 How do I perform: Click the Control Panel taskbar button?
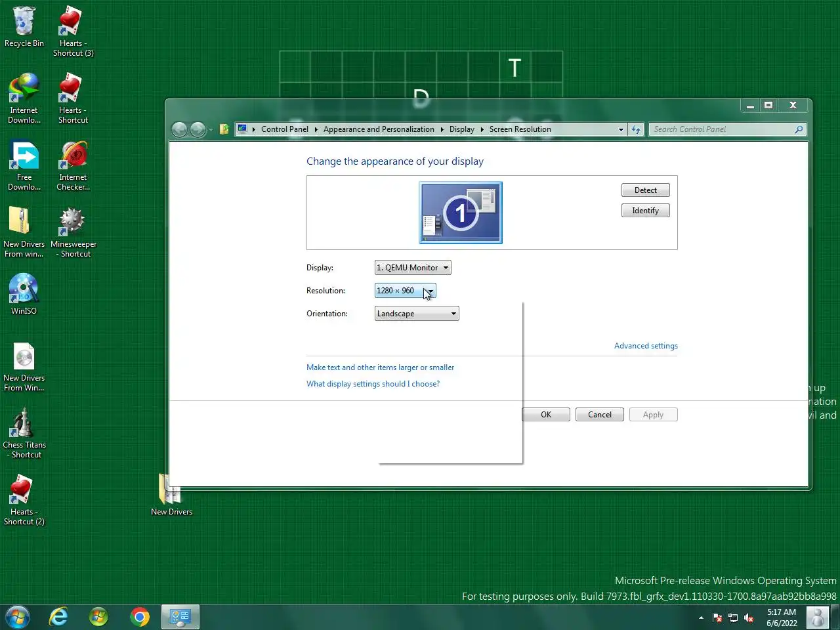click(x=180, y=617)
